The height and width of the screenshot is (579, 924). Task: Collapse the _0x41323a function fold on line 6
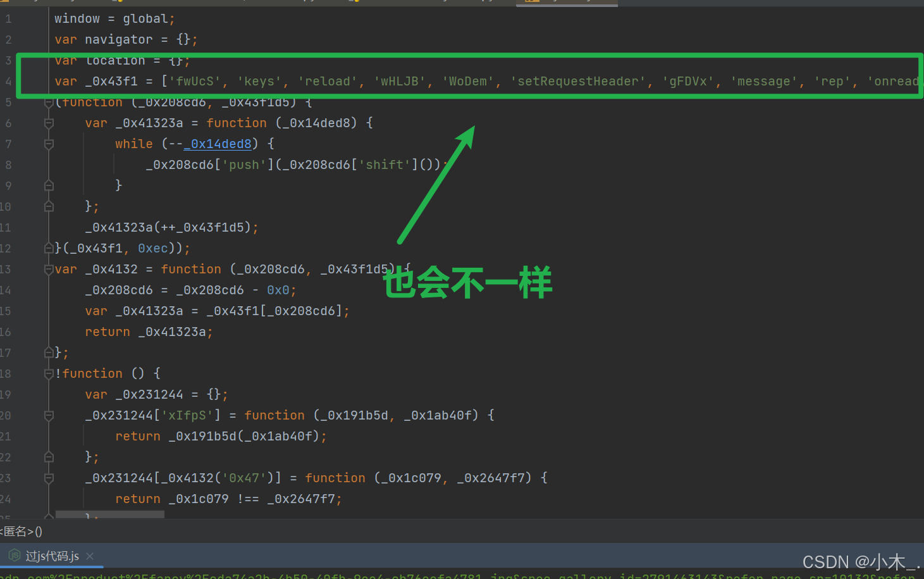[49, 123]
